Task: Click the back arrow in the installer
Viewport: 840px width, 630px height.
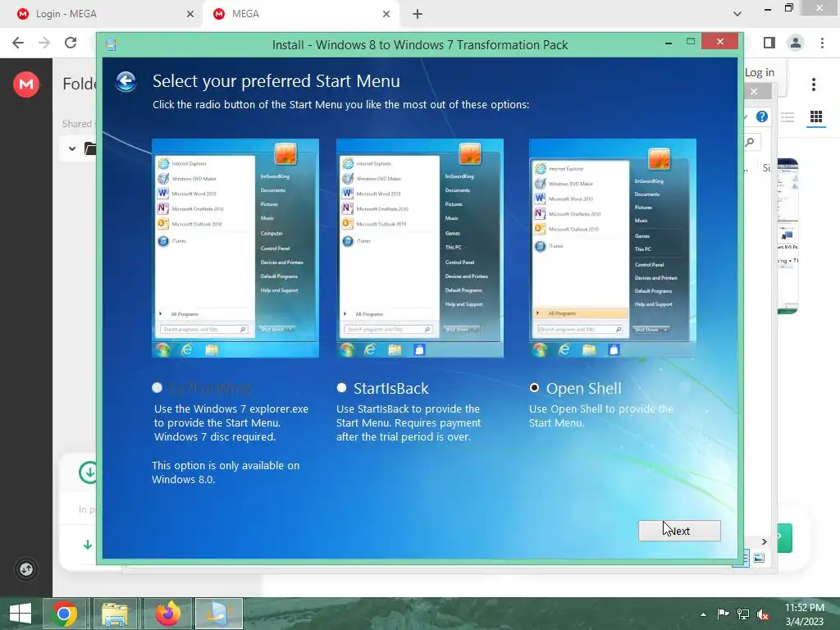Action: pyautogui.click(x=126, y=81)
